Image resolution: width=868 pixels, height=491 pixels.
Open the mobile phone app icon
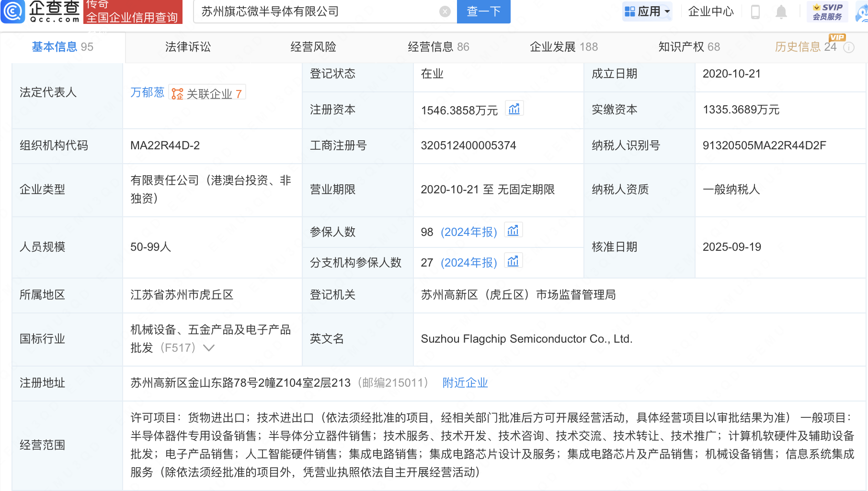(x=755, y=11)
